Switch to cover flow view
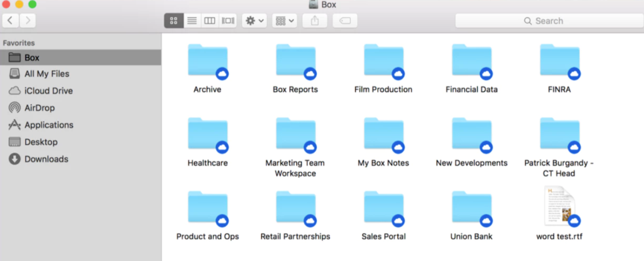Viewport: 644px width, 261px height. pos(228,21)
